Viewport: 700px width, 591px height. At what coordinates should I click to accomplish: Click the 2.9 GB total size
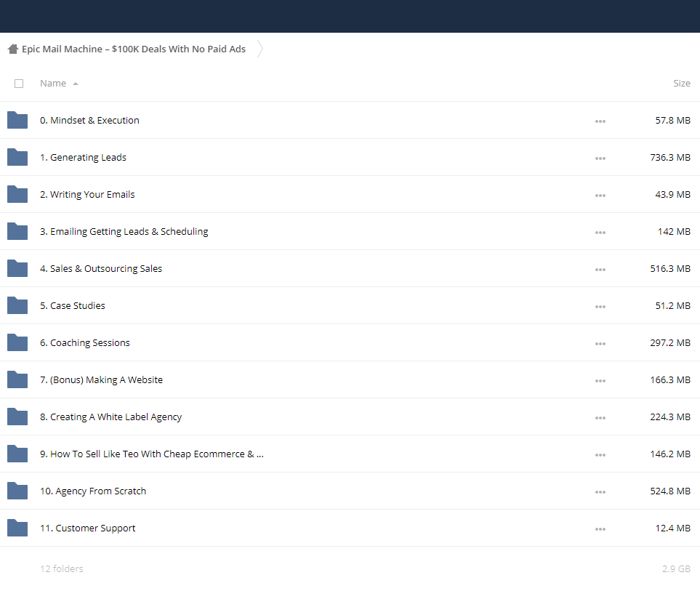point(676,568)
